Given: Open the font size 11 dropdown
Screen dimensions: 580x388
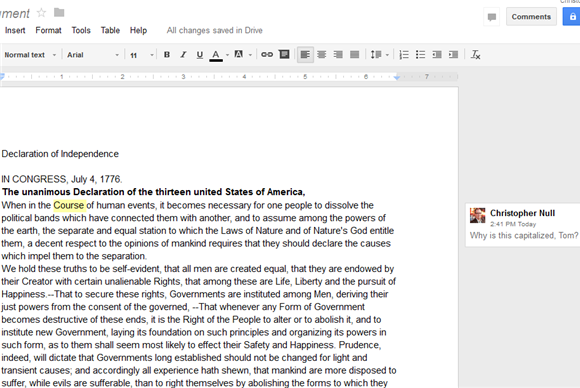Looking at the screenshot, I should tap(141, 55).
